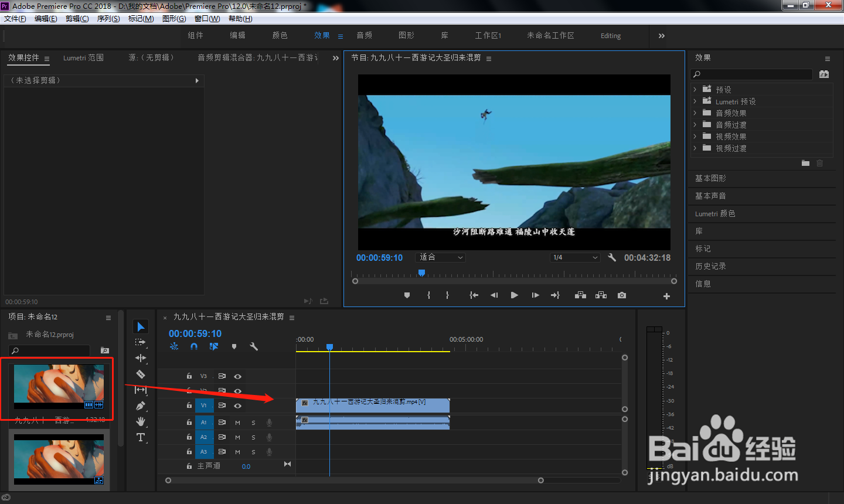The height and width of the screenshot is (504, 844).
Task: Select the Track Select Forward tool
Action: click(x=141, y=342)
